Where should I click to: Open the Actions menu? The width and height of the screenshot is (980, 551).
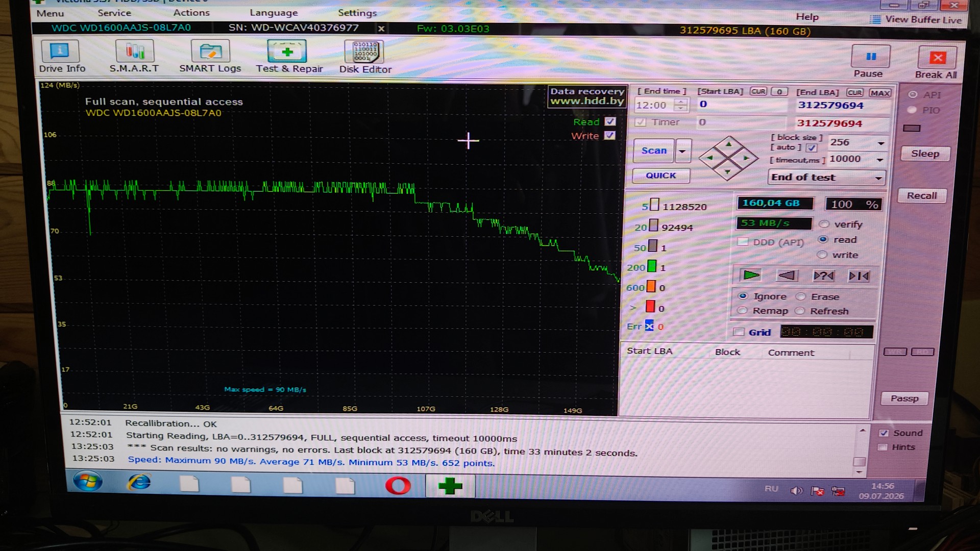pyautogui.click(x=191, y=12)
